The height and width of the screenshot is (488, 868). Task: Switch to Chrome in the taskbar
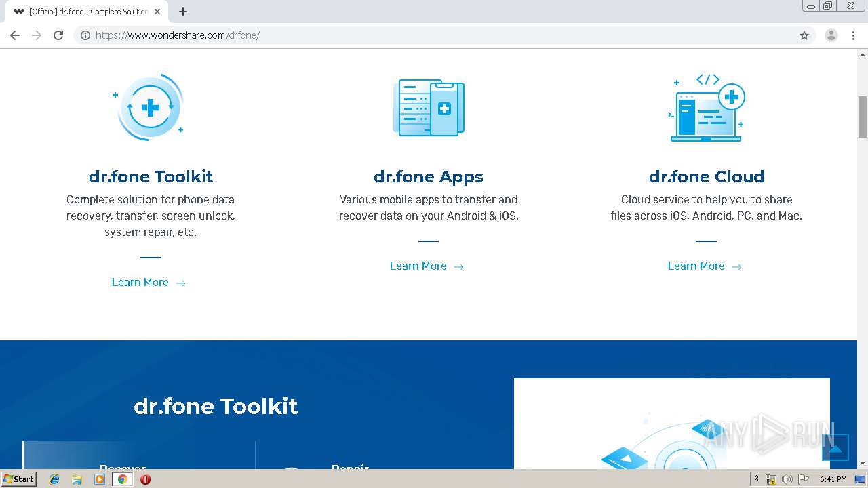pos(122,479)
